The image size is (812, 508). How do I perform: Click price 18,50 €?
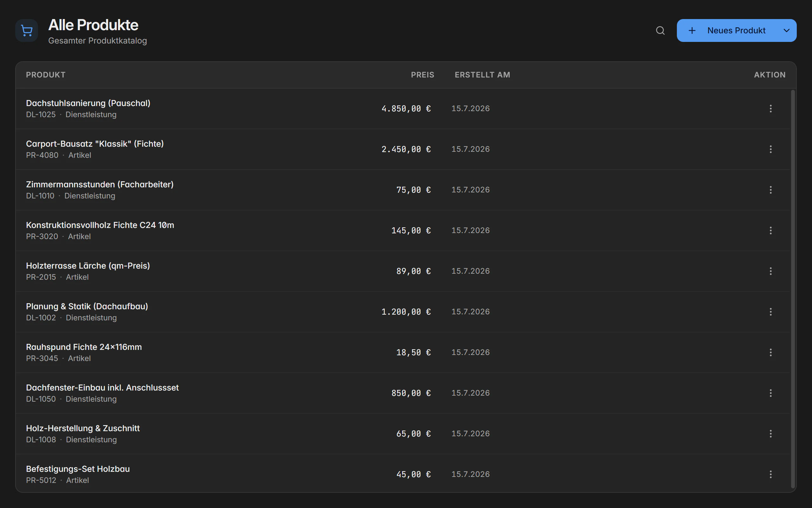point(413,352)
